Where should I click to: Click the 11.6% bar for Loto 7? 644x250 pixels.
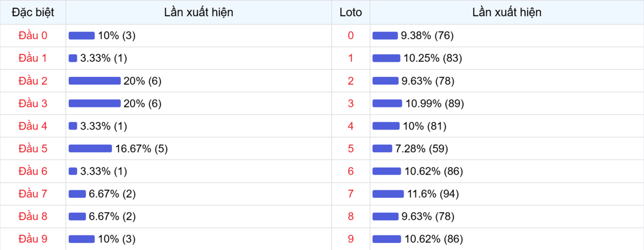[x=388, y=194]
